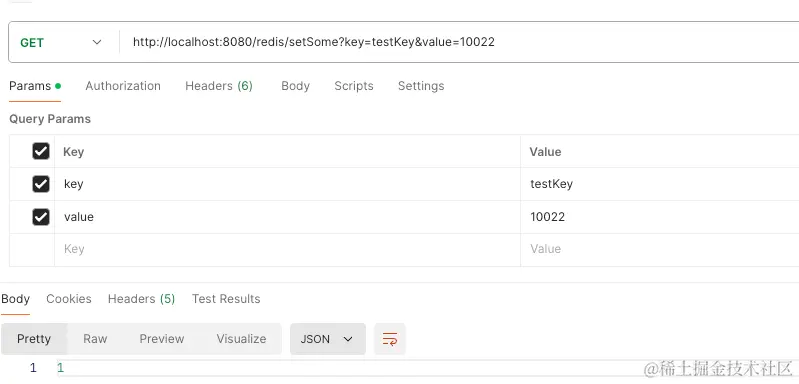Image resolution: width=799 pixels, height=384 pixels.
Task: Select the Visualize response view
Action: coord(241,339)
